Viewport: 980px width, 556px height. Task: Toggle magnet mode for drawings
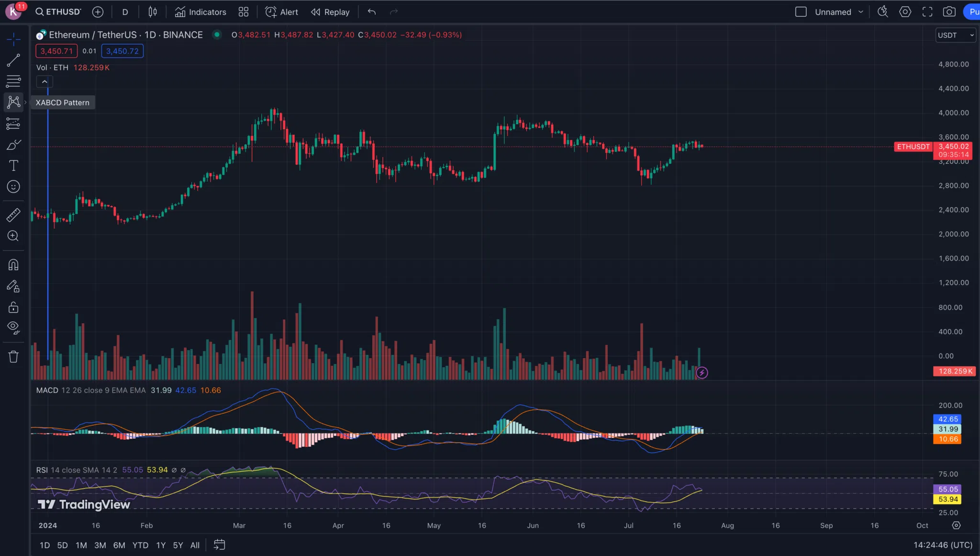click(13, 265)
